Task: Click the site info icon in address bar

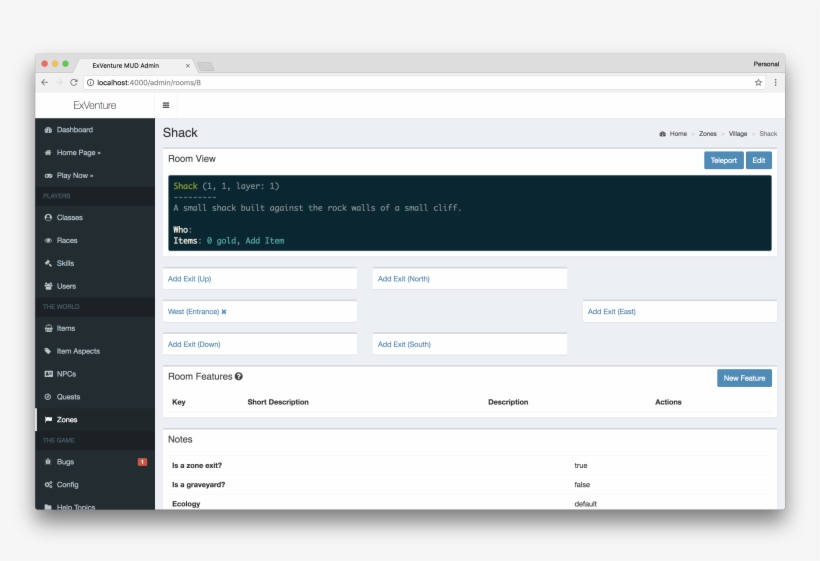Action: click(90, 83)
